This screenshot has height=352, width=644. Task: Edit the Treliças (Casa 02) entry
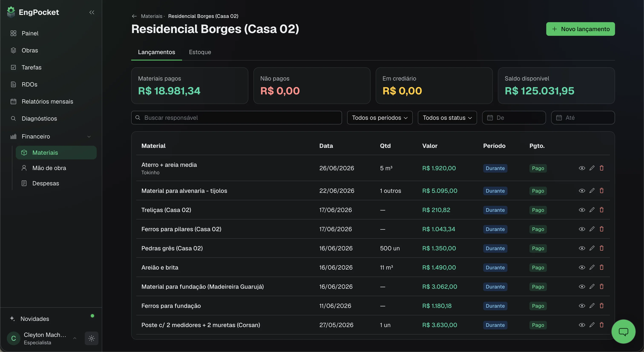[x=592, y=210]
